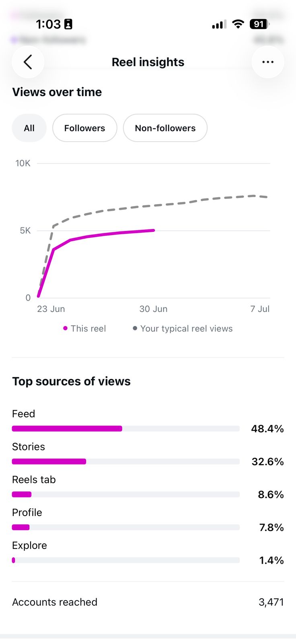Tap the Wi-Fi status icon
The height and width of the screenshot is (644, 296).
[238, 25]
